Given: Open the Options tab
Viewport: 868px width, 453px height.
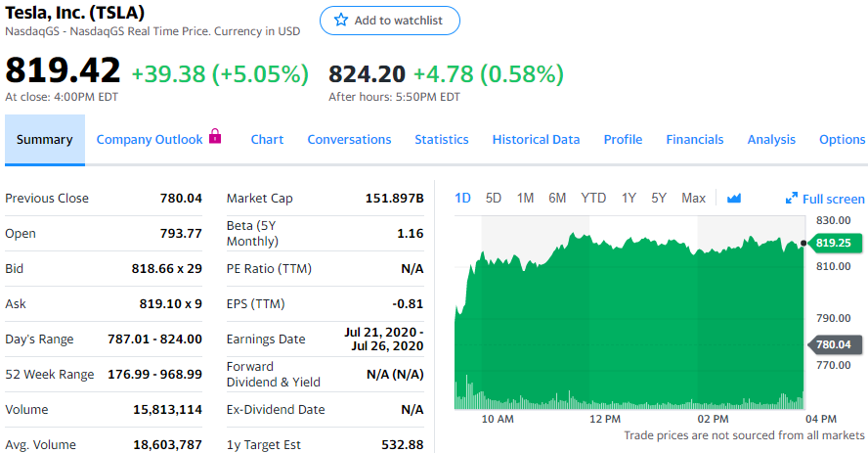Looking at the screenshot, I should coord(842,139).
